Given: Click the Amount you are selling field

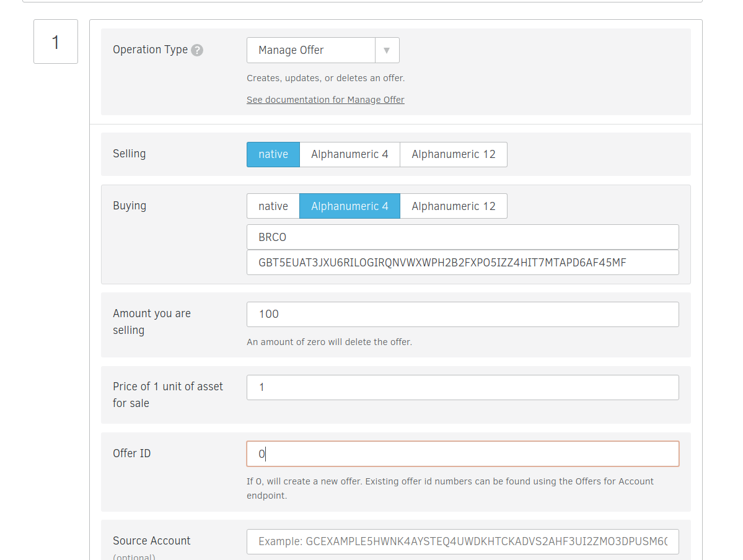Looking at the screenshot, I should 462,314.
